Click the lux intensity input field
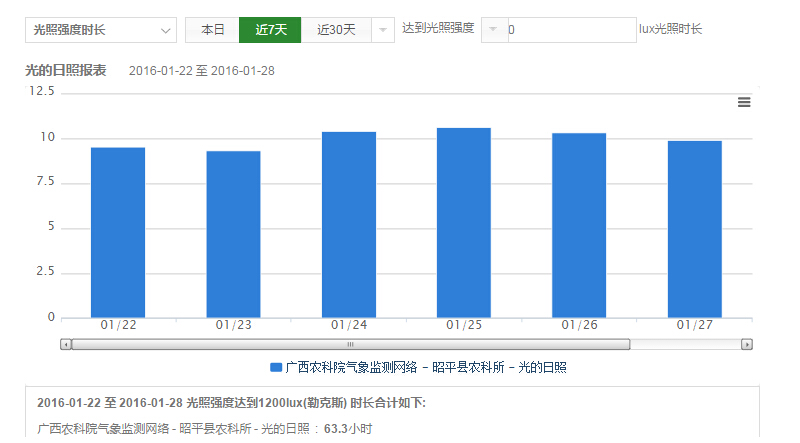 coord(570,30)
